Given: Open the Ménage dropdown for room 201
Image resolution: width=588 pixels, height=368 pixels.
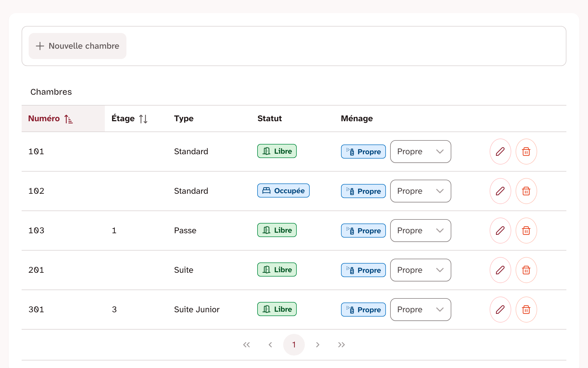Looking at the screenshot, I should 421,270.
